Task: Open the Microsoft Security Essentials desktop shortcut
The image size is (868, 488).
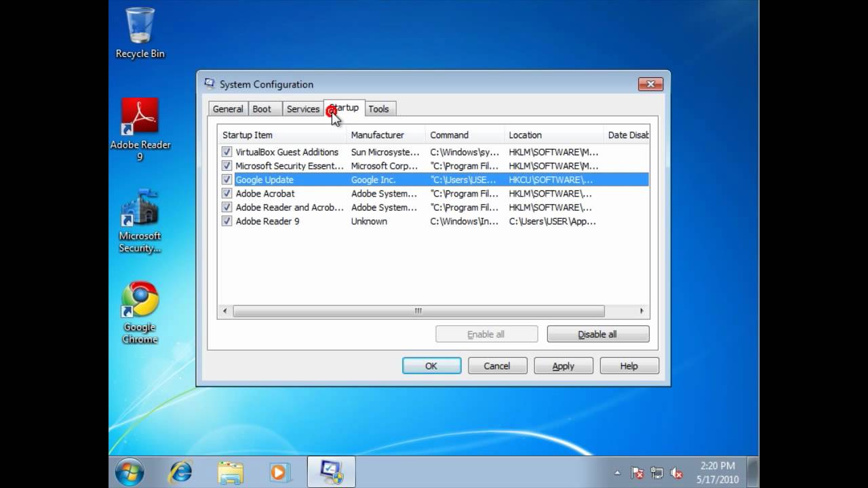Action: point(140,222)
